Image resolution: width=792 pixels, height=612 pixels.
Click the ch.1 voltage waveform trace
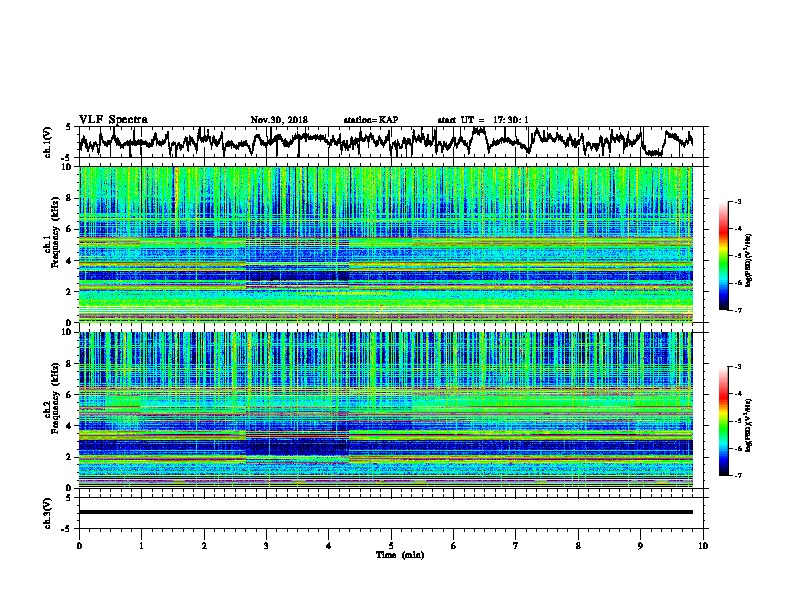pos(385,141)
